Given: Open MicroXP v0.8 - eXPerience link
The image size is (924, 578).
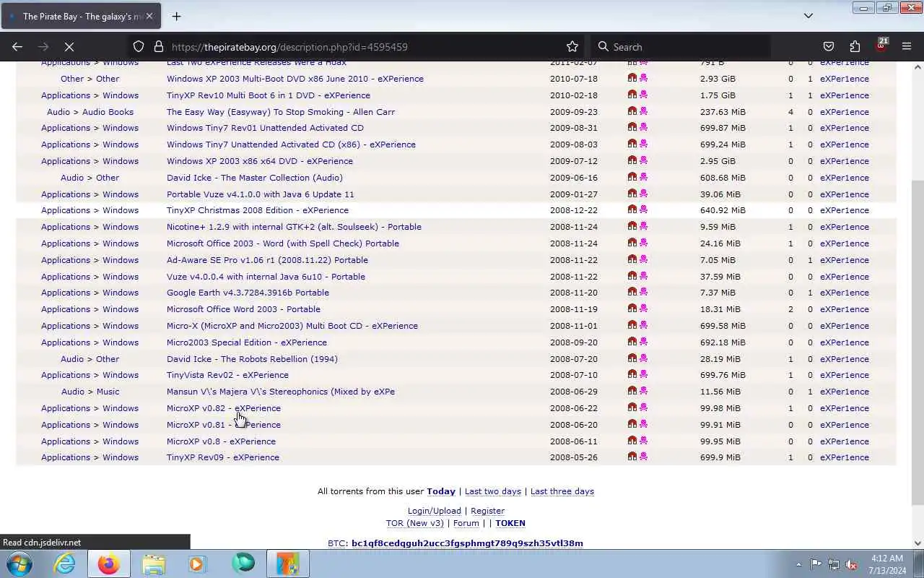Looking at the screenshot, I should (x=221, y=441).
